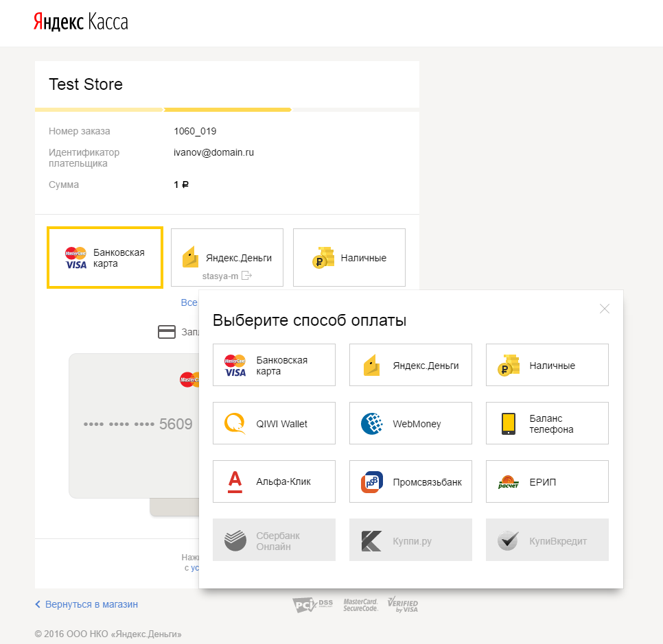
Task: Pick Банковская карта in the popup
Action: (274, 365)
